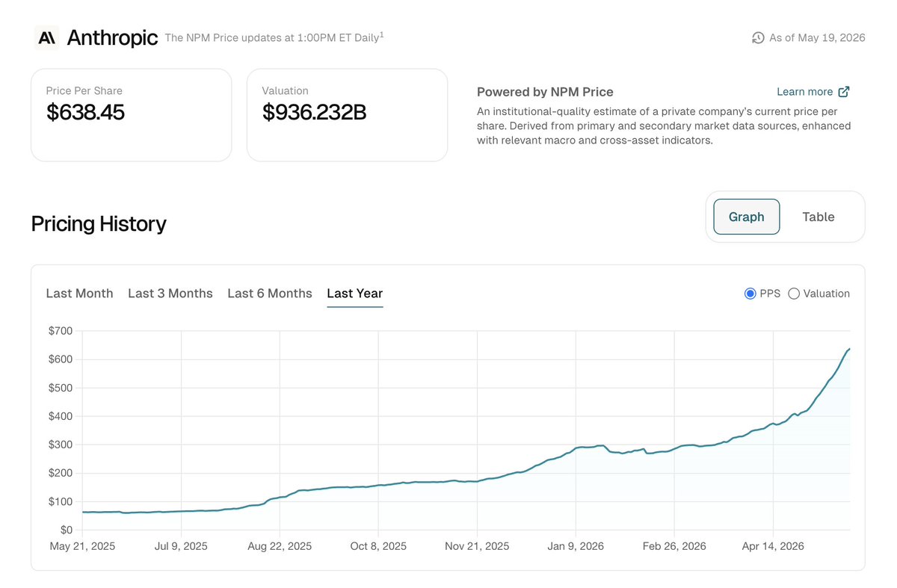
Task: Click the Price Per Share card
Action: pyautogui.click(x=131, y=115)
